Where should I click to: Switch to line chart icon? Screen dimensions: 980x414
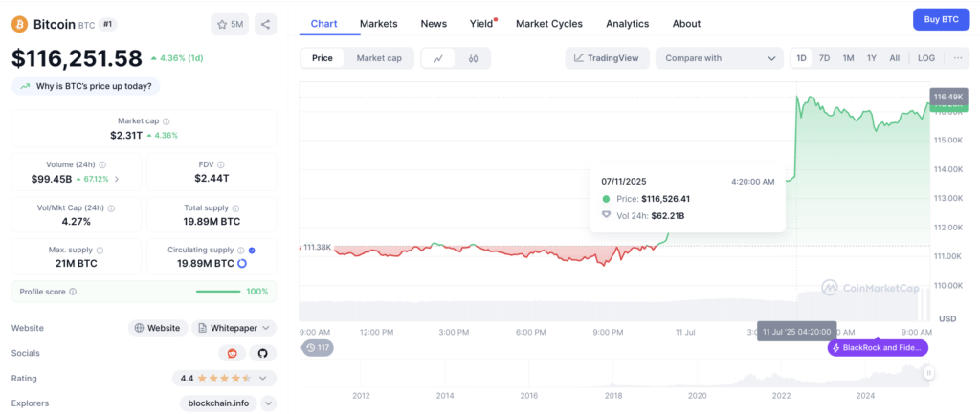[x=438, y=58]
